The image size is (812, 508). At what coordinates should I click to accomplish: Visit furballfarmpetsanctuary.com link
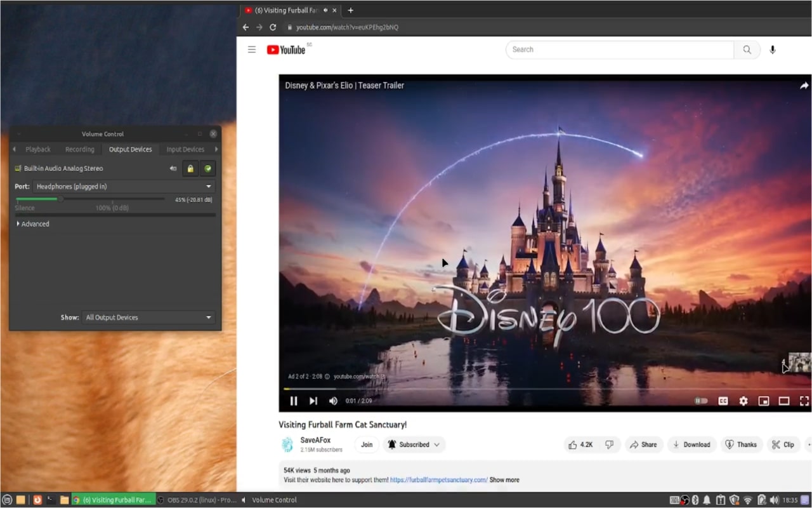pos(439,480)
